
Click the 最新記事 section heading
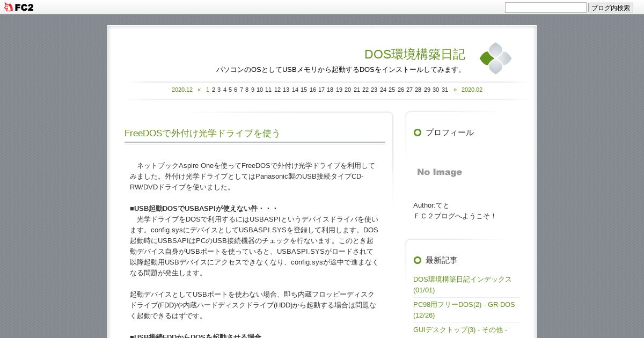[x=442, y=260]
